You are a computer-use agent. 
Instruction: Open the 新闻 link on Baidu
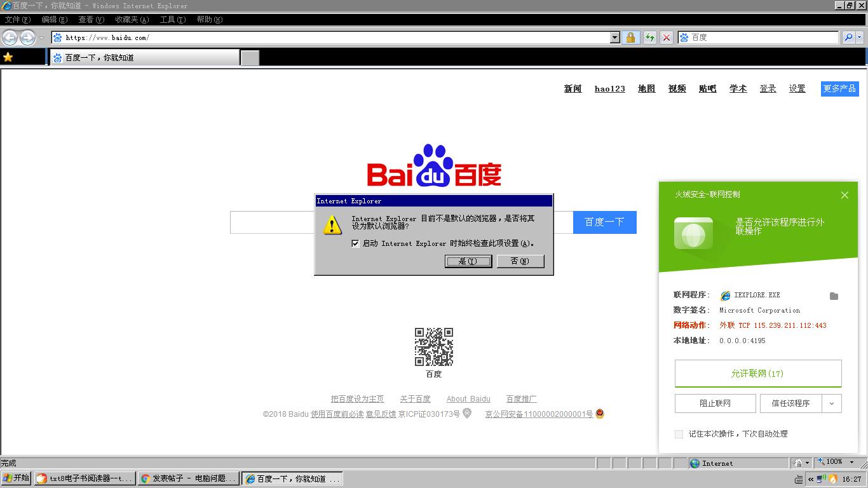point(573,89)
